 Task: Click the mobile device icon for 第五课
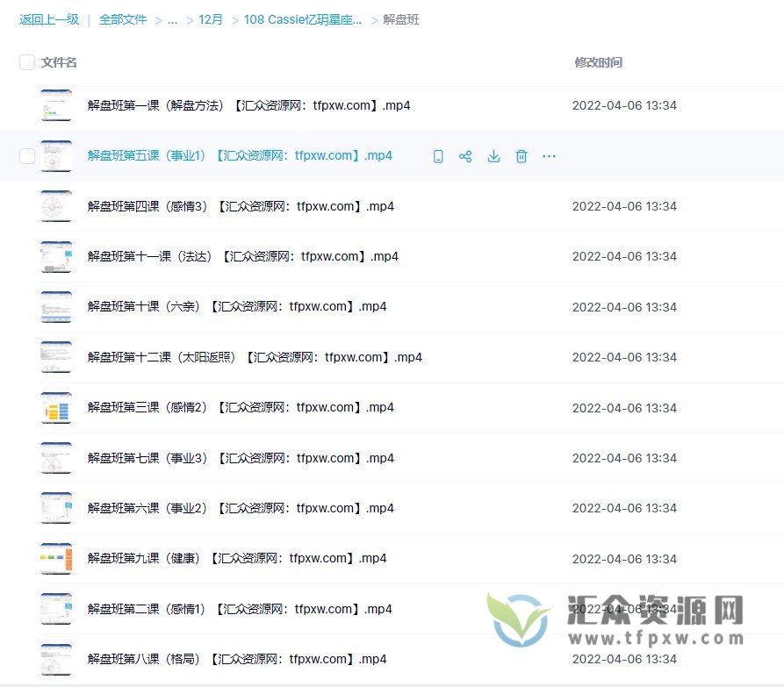438,155
